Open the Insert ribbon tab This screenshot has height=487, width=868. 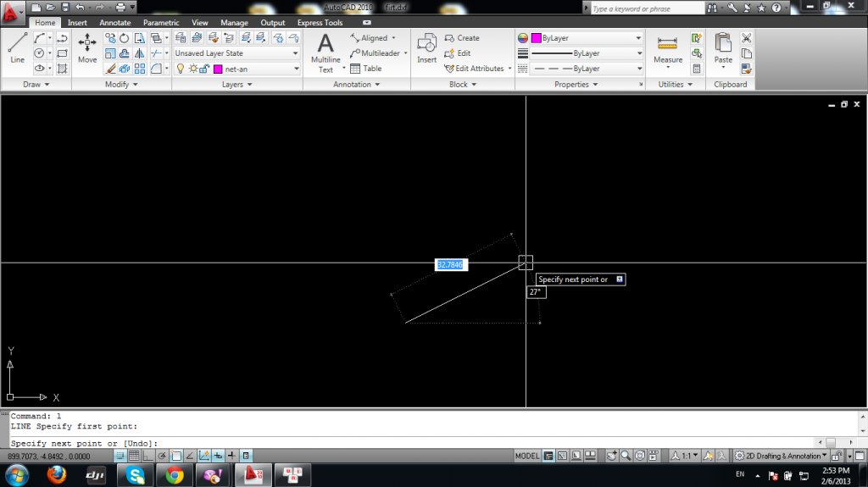tap(77, 23)
